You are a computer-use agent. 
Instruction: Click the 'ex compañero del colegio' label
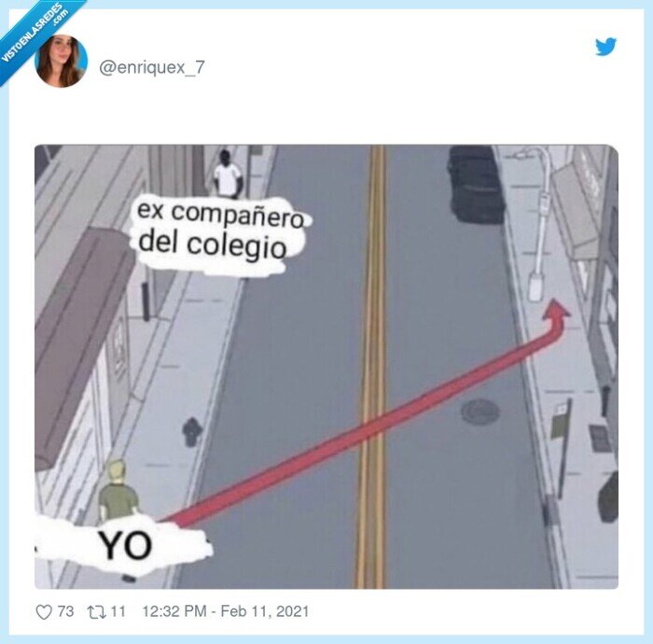click(x=220, y=231)
